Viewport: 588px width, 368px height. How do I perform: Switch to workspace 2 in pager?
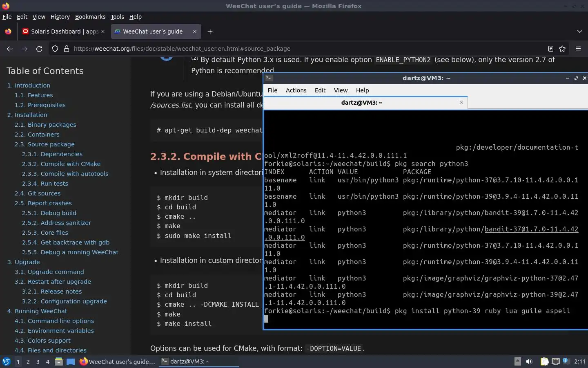click(x=28, y=361)
